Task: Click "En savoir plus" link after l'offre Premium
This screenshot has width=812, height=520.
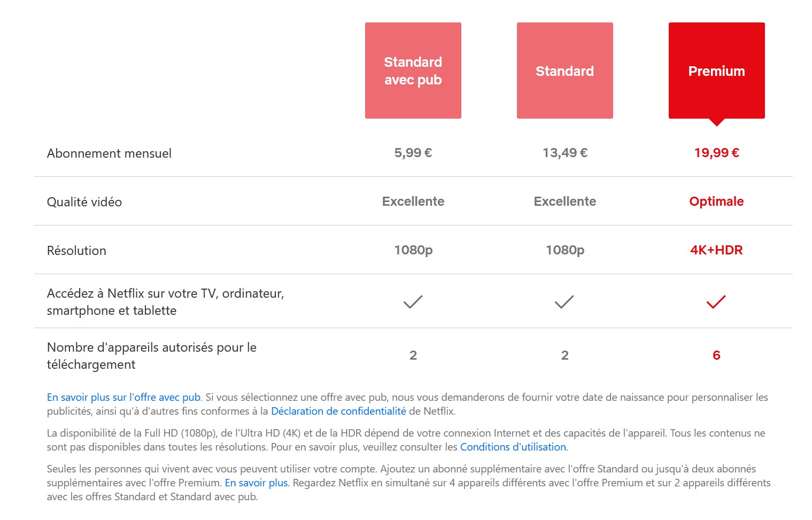Action: [x=256, y=483]
